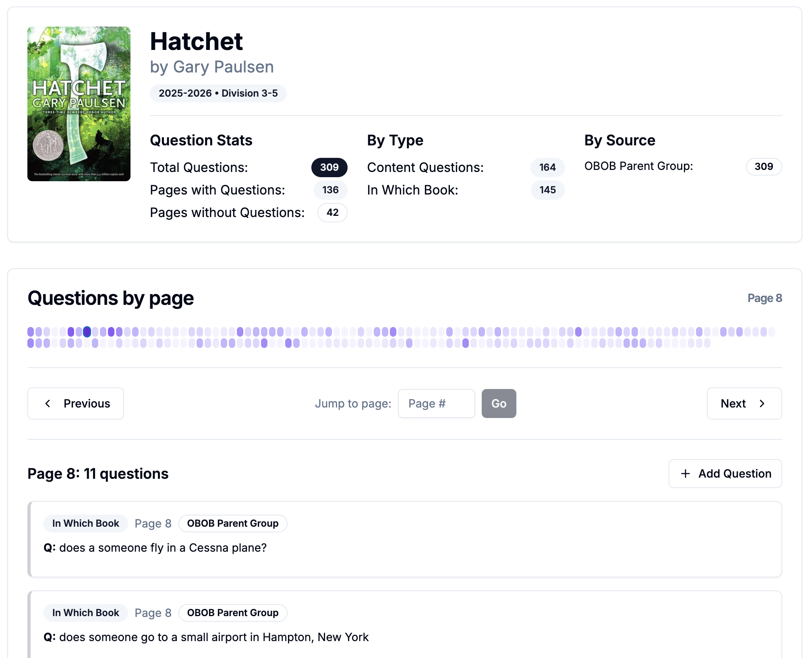The height and width of the screenshot is (658, 812).
Task: Click the right chevron on Next button
Action: click(x=762, y=403)
